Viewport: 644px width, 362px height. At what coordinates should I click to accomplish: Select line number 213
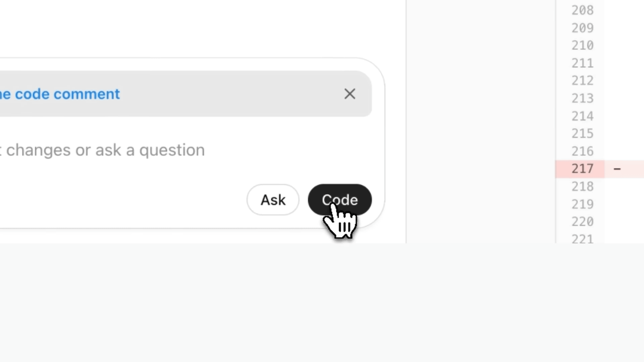click(583, 98)
